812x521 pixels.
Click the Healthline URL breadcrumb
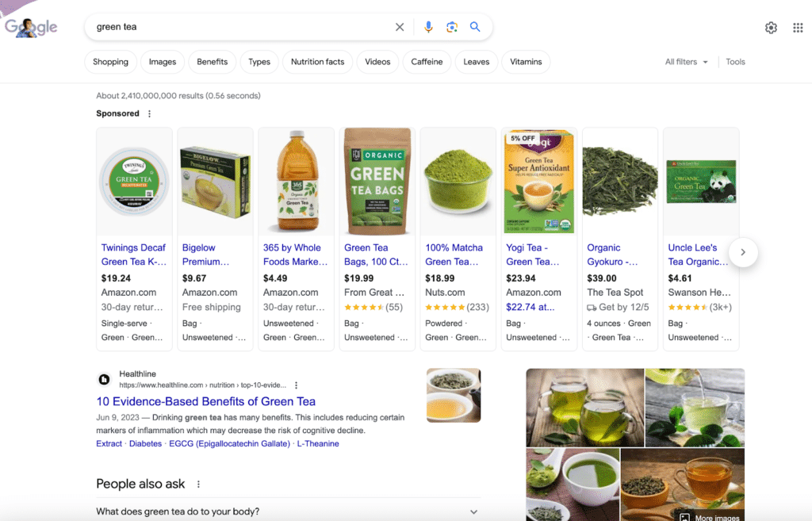pyautogui.click(x=202, y=385)
